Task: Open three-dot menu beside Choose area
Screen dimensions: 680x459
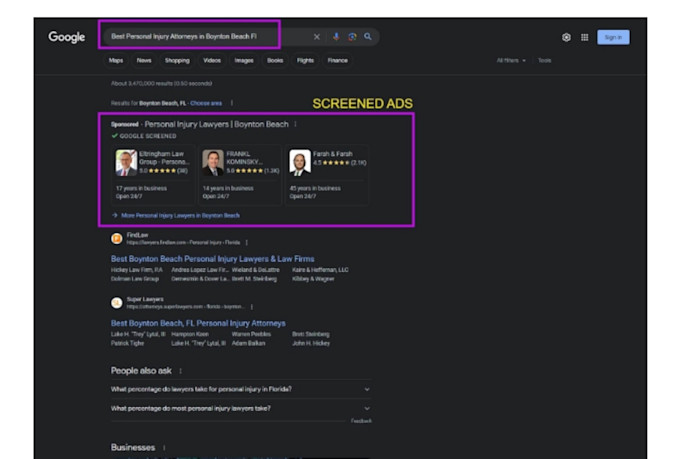Action: click(x=232, y=103)
